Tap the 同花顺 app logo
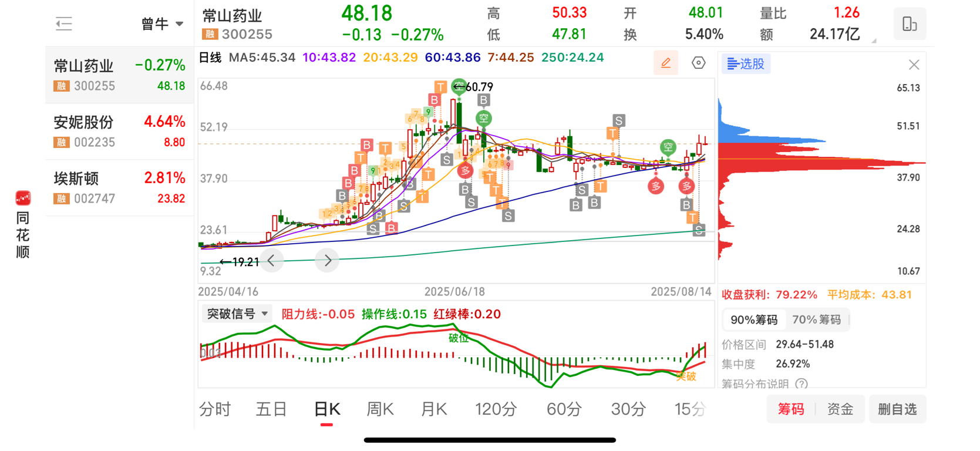The height and width of the screenshot is (451, 980). click(23, 198)
